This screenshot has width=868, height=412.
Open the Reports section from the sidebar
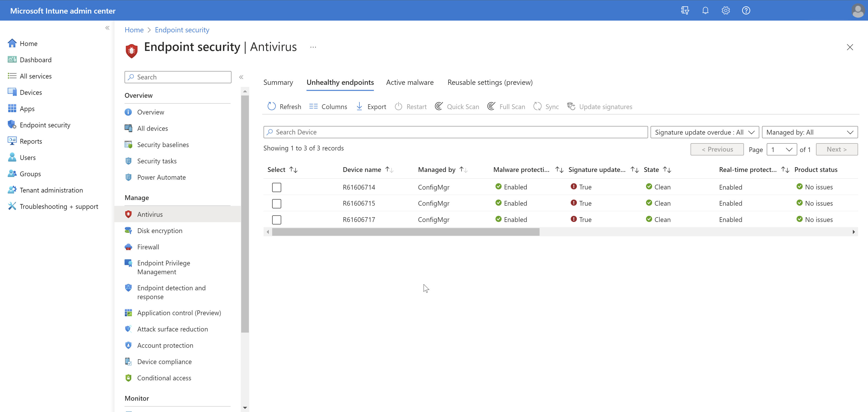point(31,141)
